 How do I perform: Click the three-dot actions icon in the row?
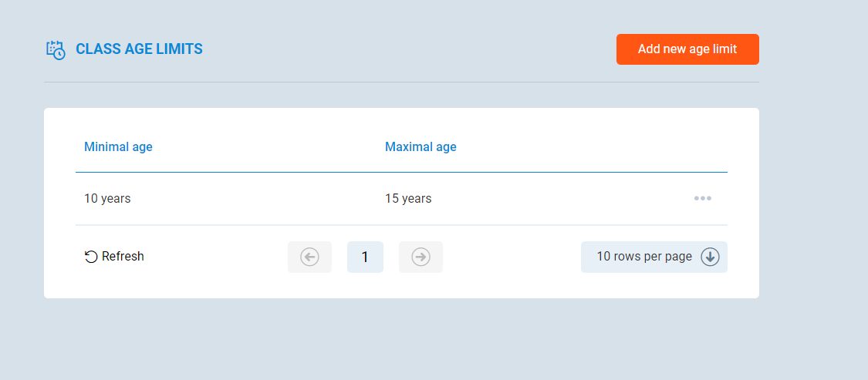(x=702, y=199)
